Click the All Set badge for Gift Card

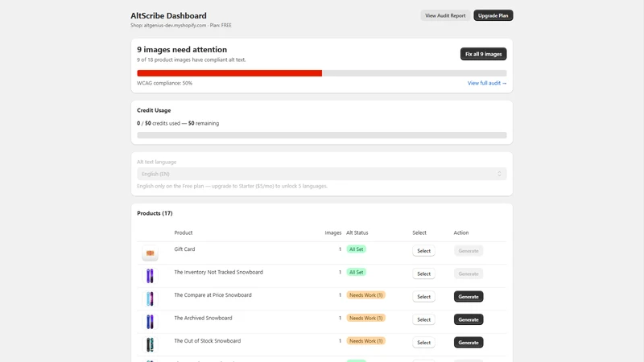[356, 249]
